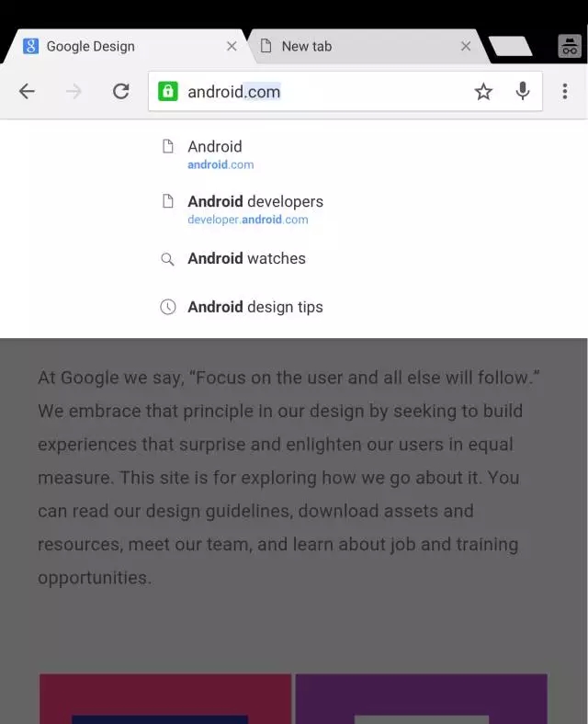
Task: Click the forward navigation arrow
Action: 73,91
